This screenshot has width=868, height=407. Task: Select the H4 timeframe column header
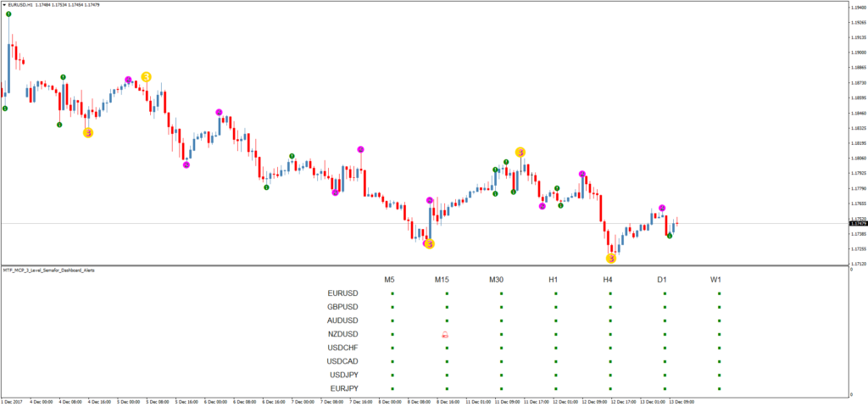[x=608, y=279]
